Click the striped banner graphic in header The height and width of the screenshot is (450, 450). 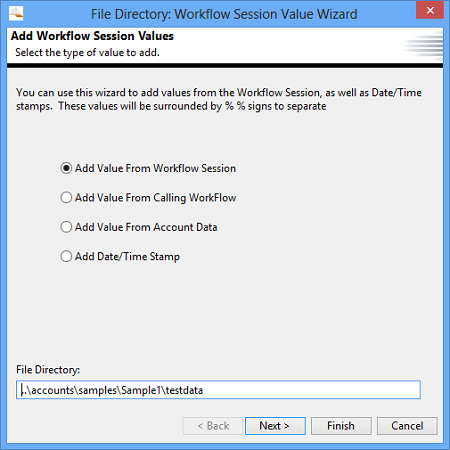423,45
